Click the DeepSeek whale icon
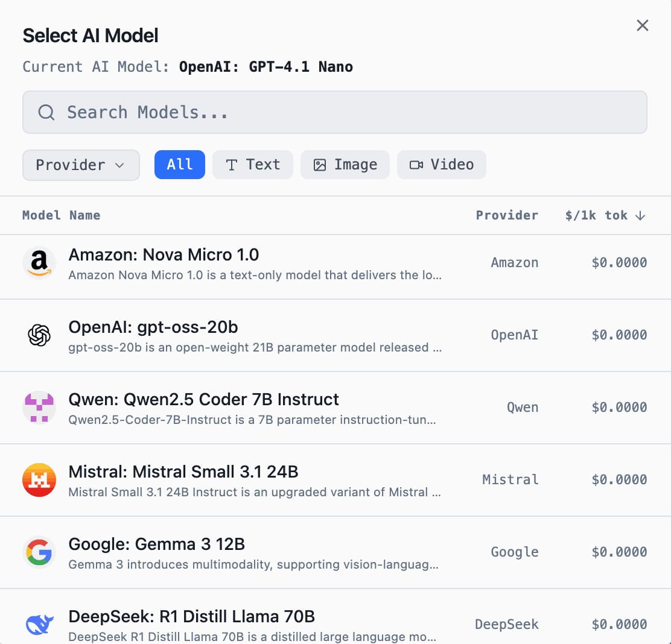This screenshot has height=644, width=671. click(x=39, y=624)
